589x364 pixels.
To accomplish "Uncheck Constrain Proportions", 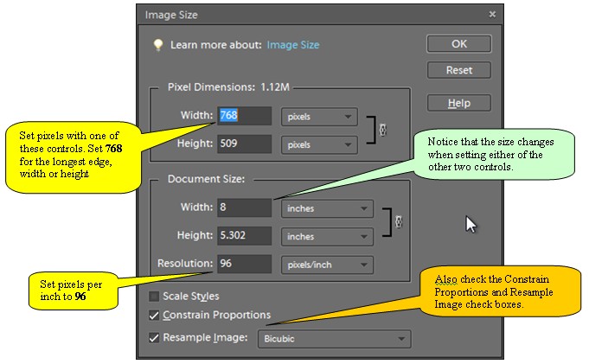I will [x=154, y=316].
